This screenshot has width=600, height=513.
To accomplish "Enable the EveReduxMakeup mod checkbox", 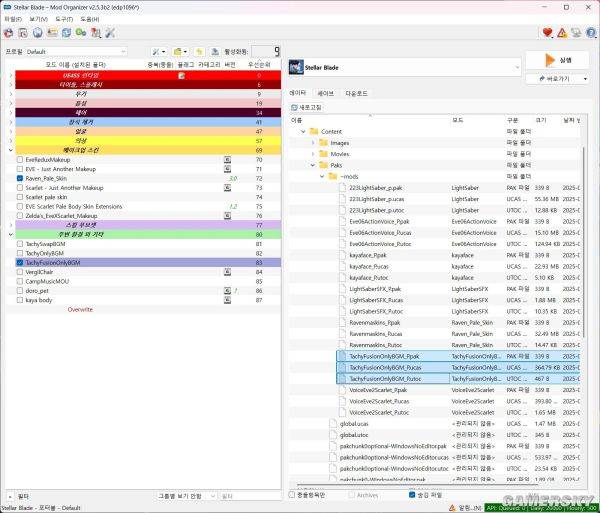I will coord(20,160).
